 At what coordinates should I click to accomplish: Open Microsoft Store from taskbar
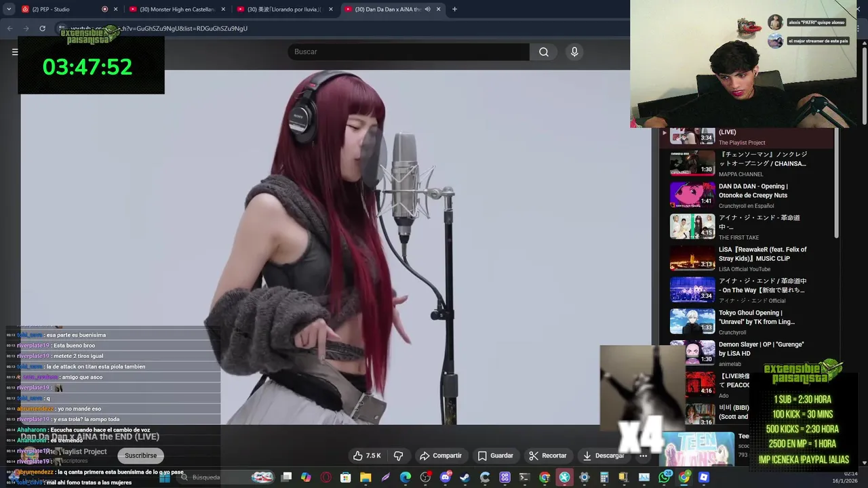pyautogui.click(x=346, y=477)
